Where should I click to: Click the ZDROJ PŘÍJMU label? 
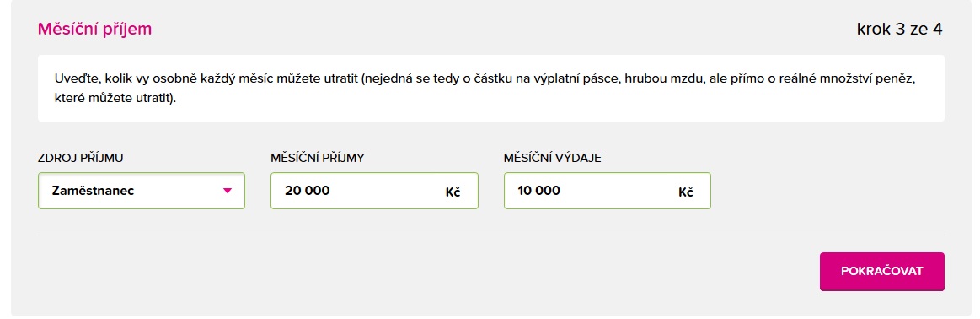(x=81, y=158)
